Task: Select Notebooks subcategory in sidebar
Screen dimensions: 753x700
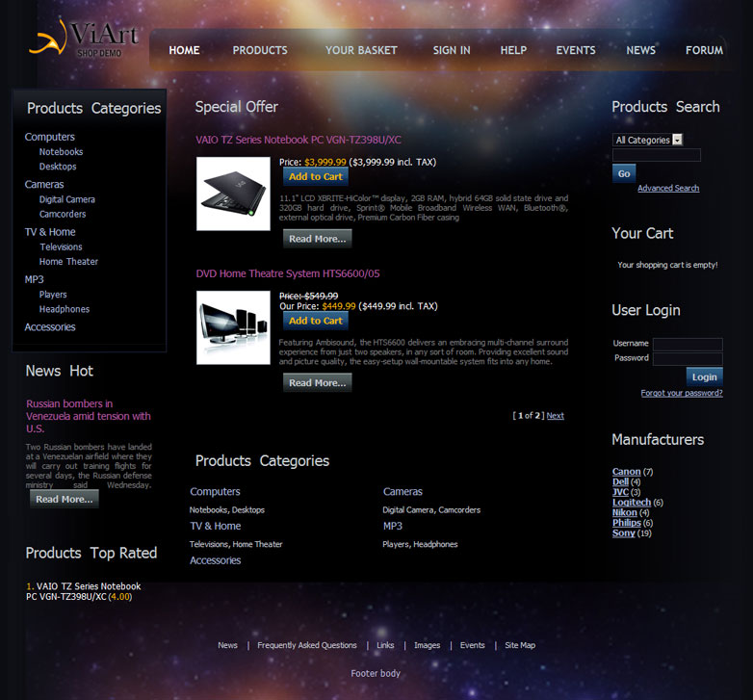Action: coord(61,152)
